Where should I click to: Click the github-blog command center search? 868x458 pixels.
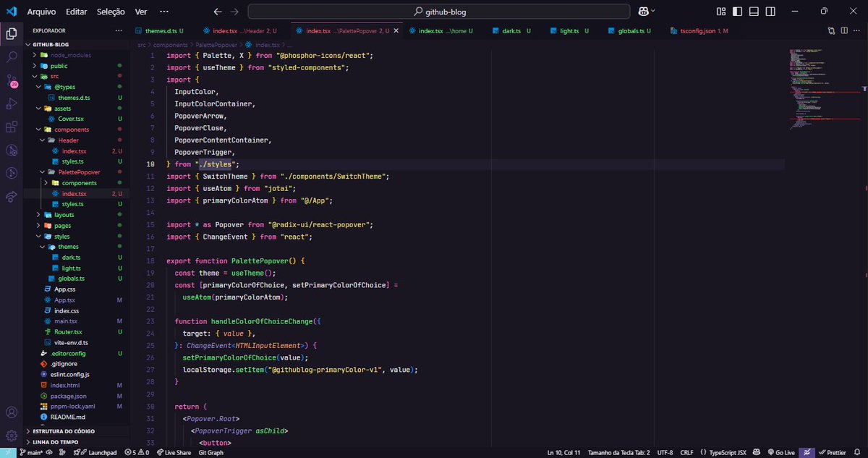(439, 12)
